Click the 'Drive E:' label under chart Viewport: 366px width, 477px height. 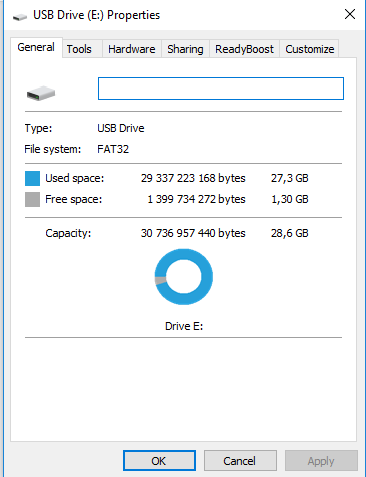tap(184, 326)
